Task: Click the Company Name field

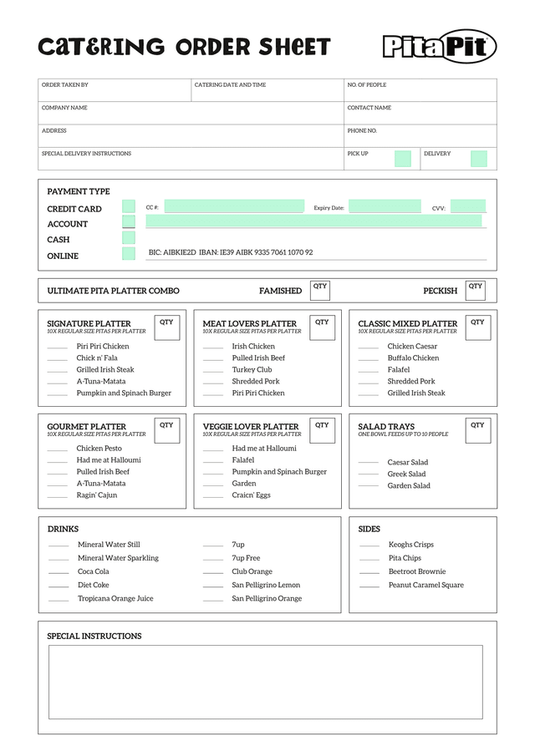Action: pos(191,113)
